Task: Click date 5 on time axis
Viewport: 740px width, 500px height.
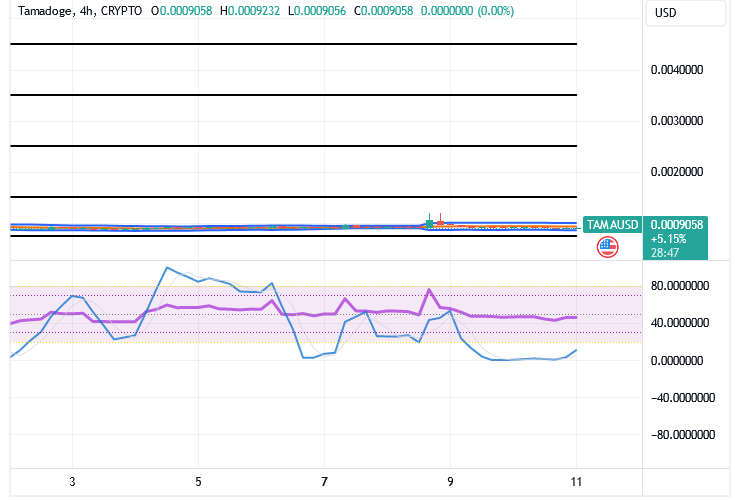Action: [198, 482]
